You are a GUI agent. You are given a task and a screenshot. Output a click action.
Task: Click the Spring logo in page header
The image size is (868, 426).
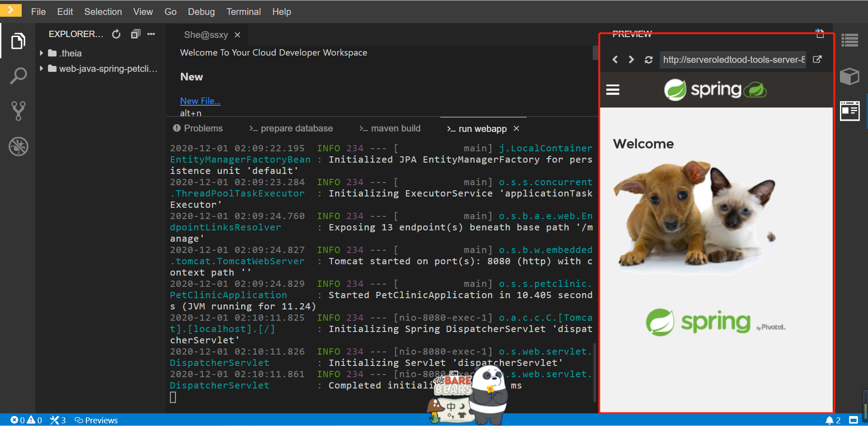click(x=715, y=89)
